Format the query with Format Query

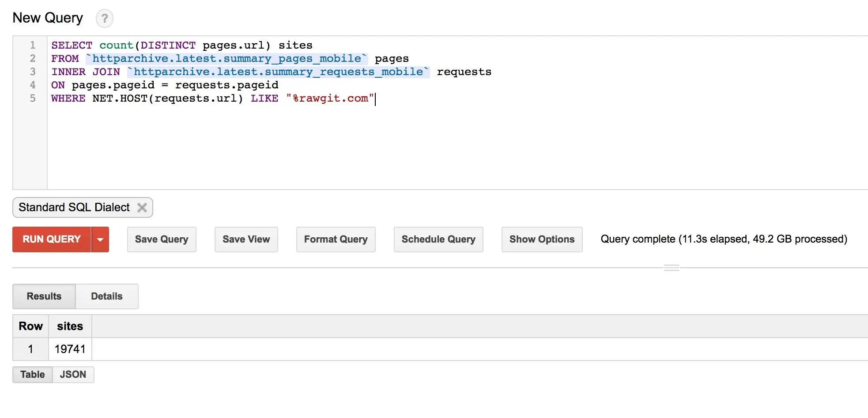pyautogui.click(x=336, y=239)
